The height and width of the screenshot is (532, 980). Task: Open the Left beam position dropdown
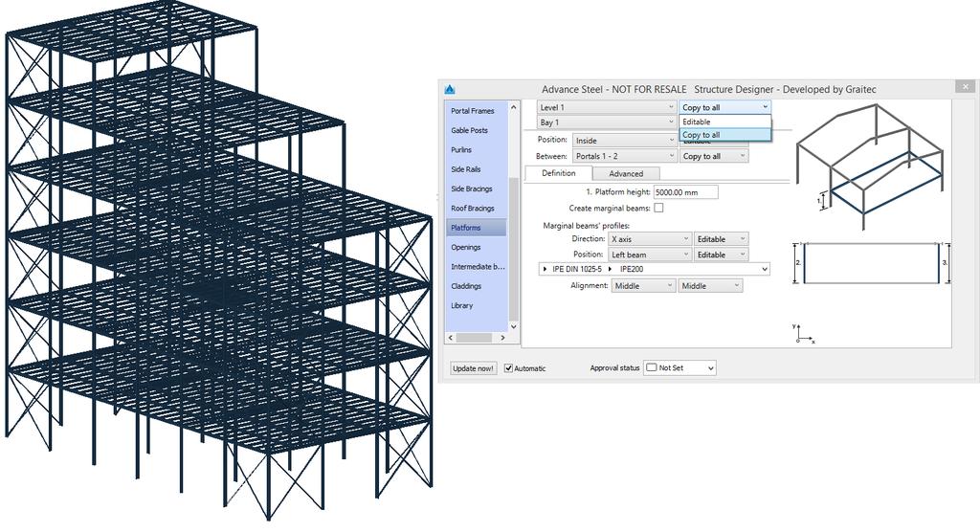(x=650, y=255)
